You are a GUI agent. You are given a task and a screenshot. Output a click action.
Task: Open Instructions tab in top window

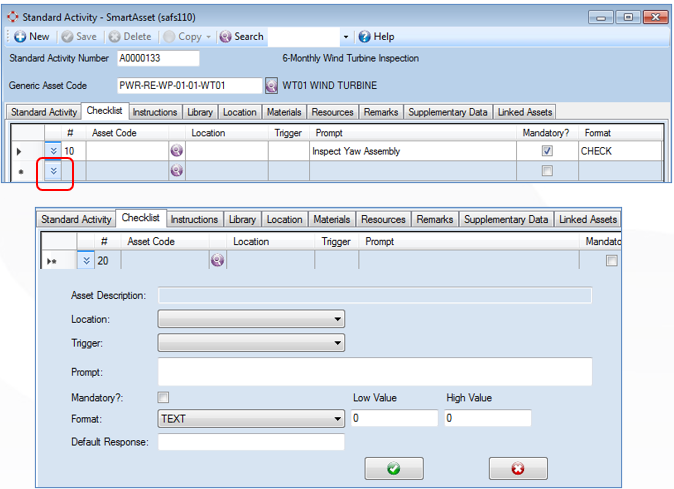click(x=155, y=112)
